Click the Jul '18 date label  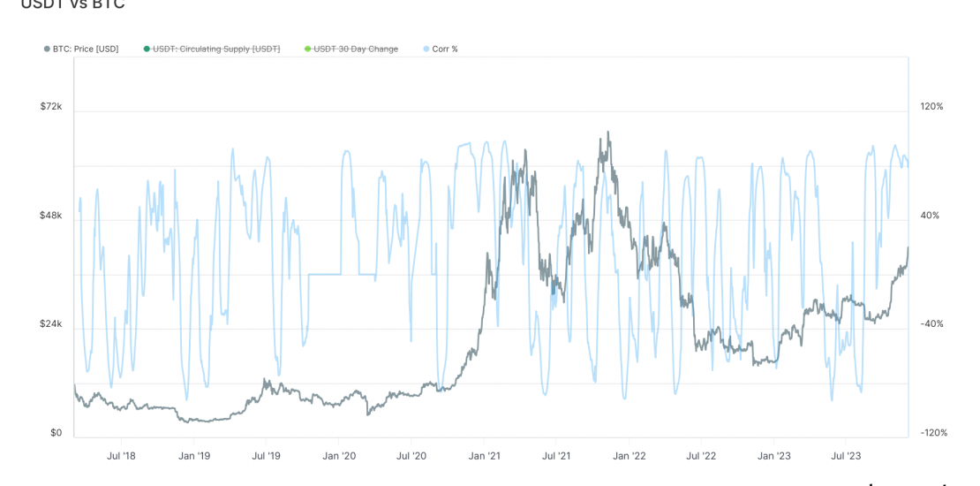121,456
